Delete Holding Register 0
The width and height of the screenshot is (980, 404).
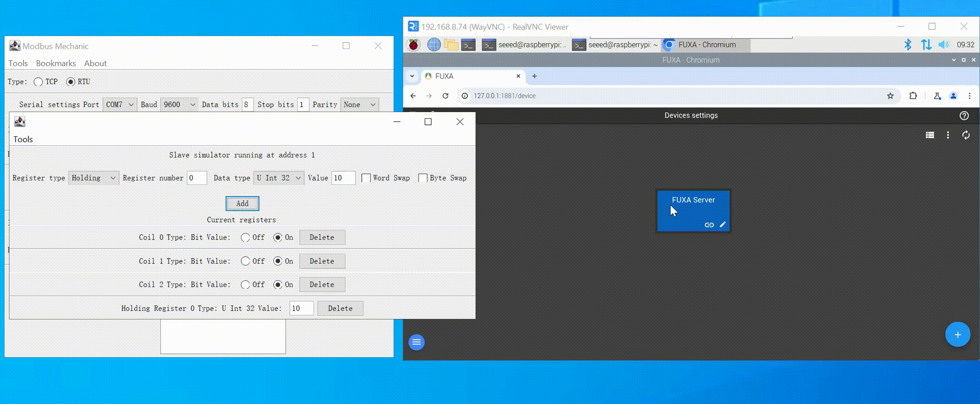point(340,309)
